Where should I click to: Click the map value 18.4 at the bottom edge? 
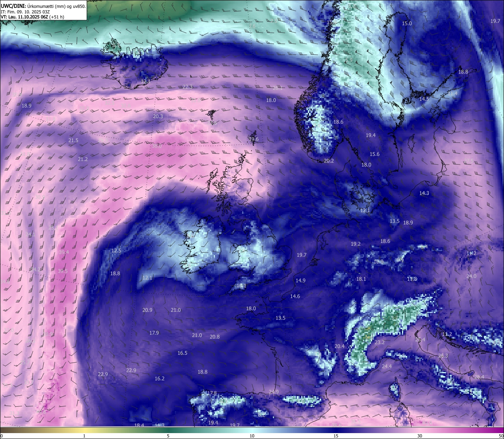[139, 425]
